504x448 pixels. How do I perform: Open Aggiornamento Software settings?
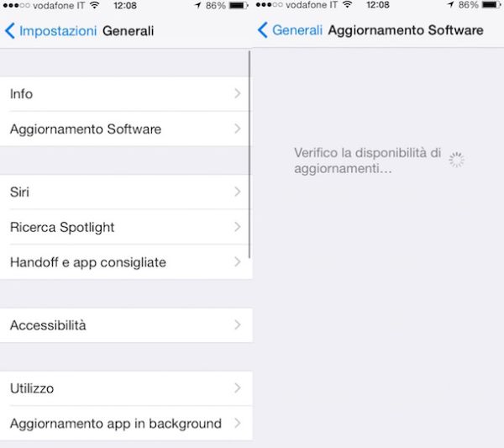click(126, 129)
